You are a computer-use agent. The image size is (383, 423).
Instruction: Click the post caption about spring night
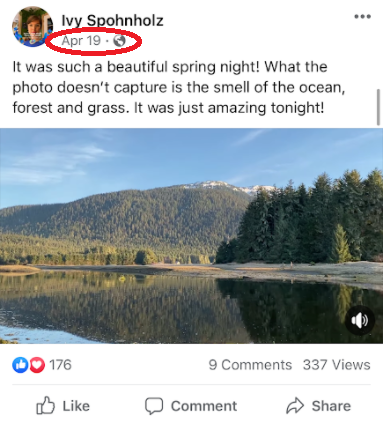(x=179, y=87)
